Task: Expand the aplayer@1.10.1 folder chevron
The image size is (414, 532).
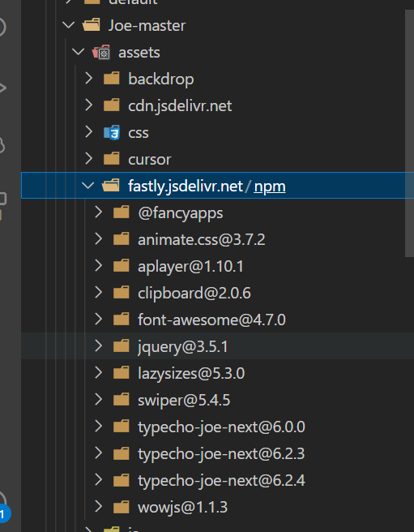Action: pyautogui.click(x=99, y=266)
